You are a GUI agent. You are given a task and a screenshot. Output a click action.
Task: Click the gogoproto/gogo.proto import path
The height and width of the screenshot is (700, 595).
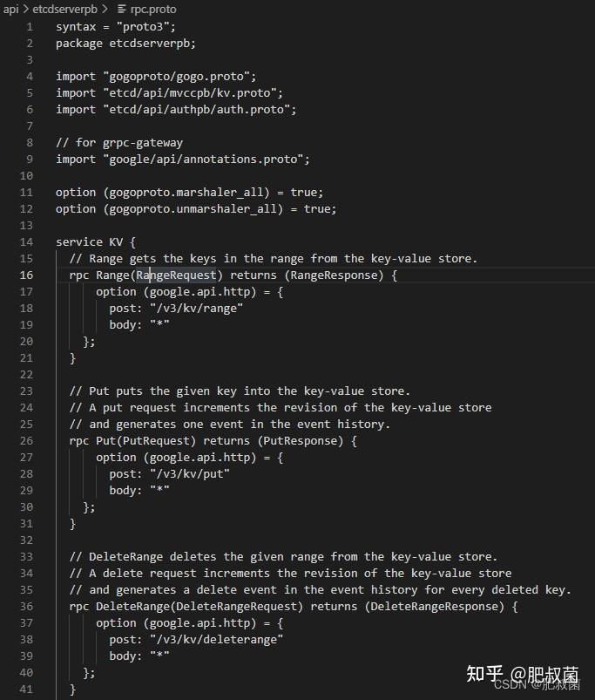point(177,77)
